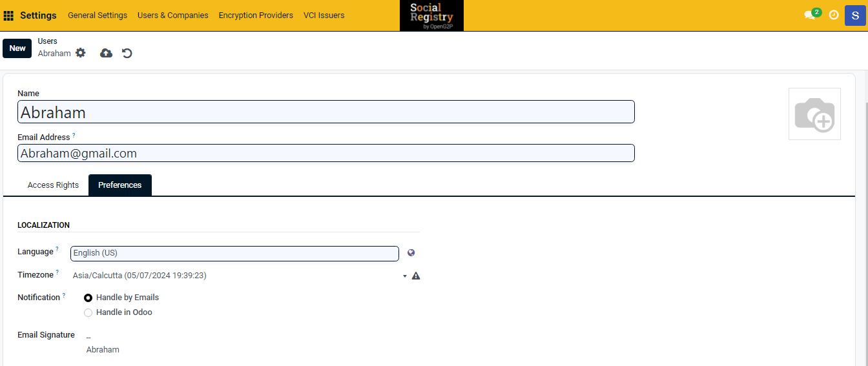Open the Users & Companies menu
The height and width of the screenshot is (366, 868).
pos(172,15)
